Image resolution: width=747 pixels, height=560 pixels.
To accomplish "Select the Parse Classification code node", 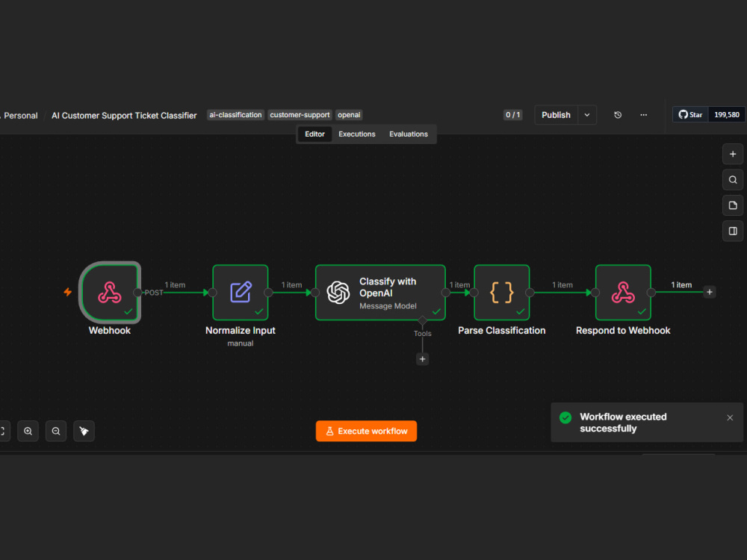I will coord(502,293).
